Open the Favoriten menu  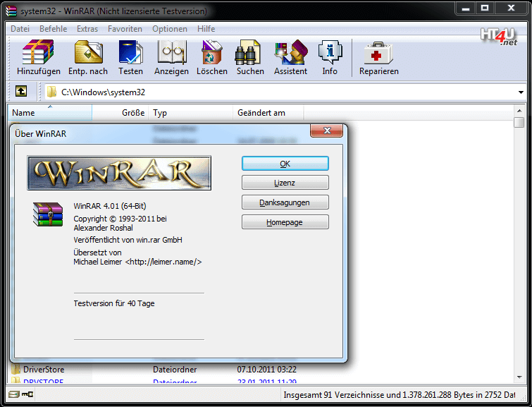click(125, 29)
